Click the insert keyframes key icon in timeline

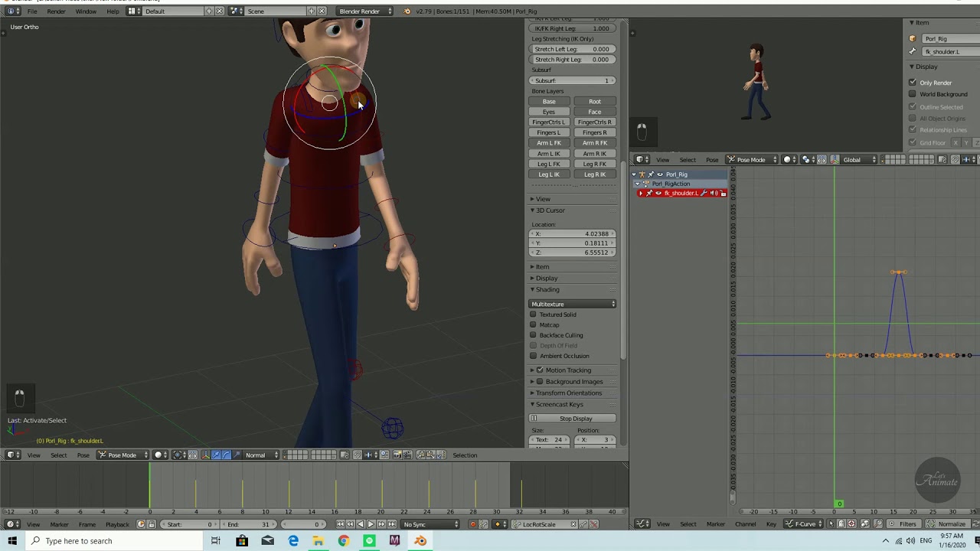point(583,524)
